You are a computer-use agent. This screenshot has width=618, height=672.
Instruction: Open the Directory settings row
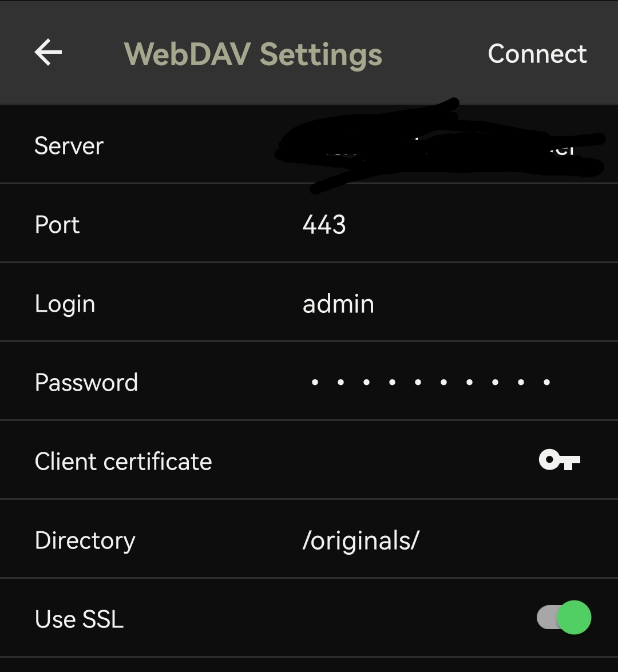[x=172, y=539]
